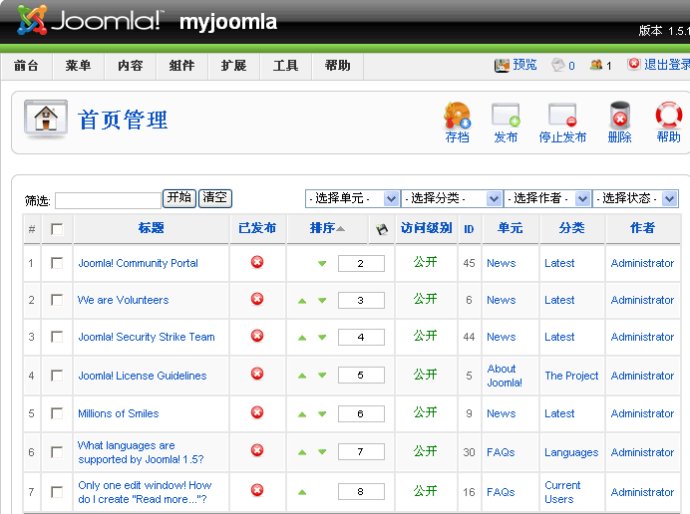
Task: Sort by the 排序 order column header
Action: coord(322,228)
